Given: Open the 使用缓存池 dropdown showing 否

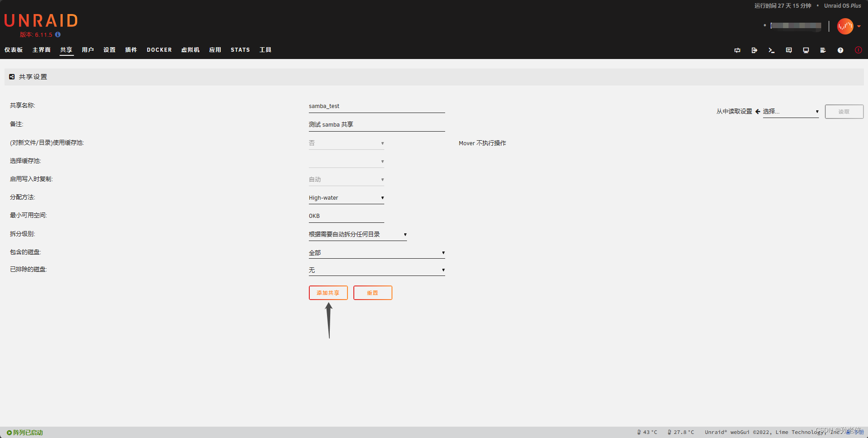Looking at the screenshot, I should click(x=346, y=143).
